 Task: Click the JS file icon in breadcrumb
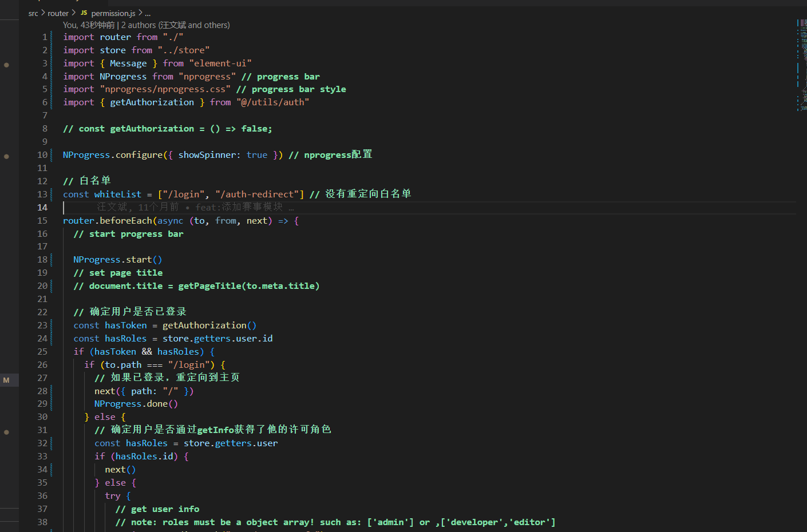click(84, 13)
